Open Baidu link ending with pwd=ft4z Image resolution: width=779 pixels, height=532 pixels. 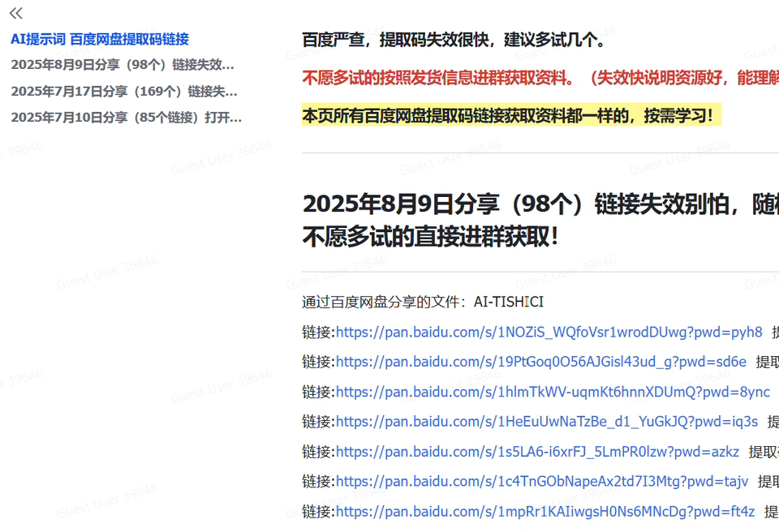[x=545, y=512]
